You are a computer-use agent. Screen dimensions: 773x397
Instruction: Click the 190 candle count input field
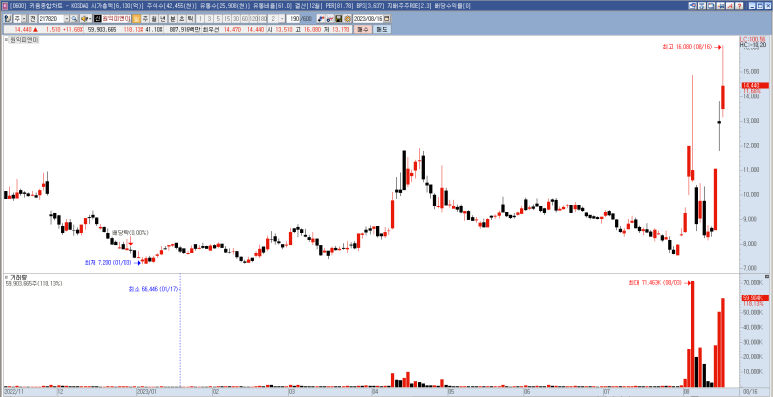coord(293,18)
